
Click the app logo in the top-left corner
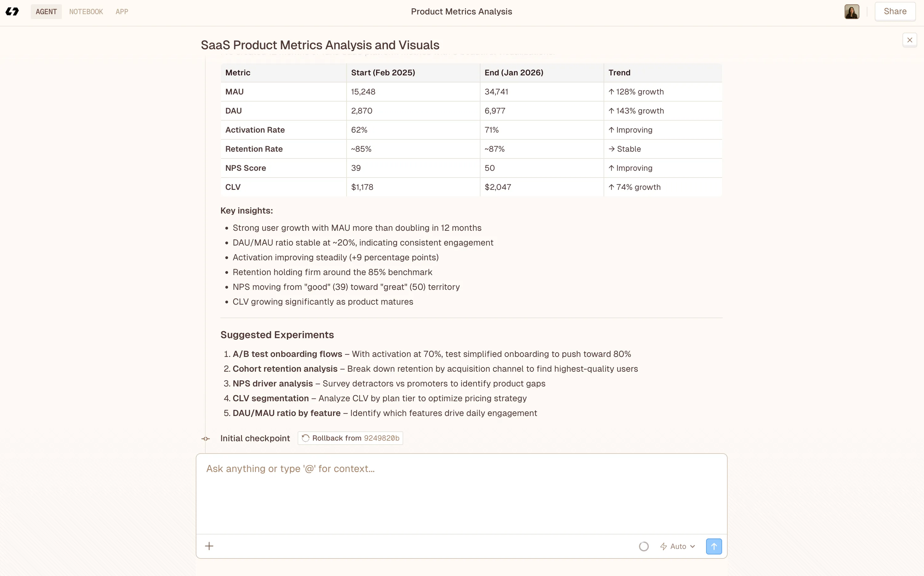click(13, 11)
